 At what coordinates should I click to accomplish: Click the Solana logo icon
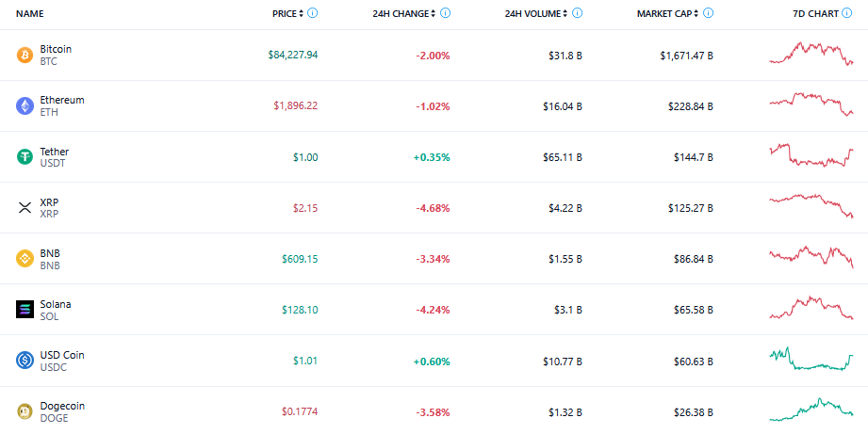[25, 310]
